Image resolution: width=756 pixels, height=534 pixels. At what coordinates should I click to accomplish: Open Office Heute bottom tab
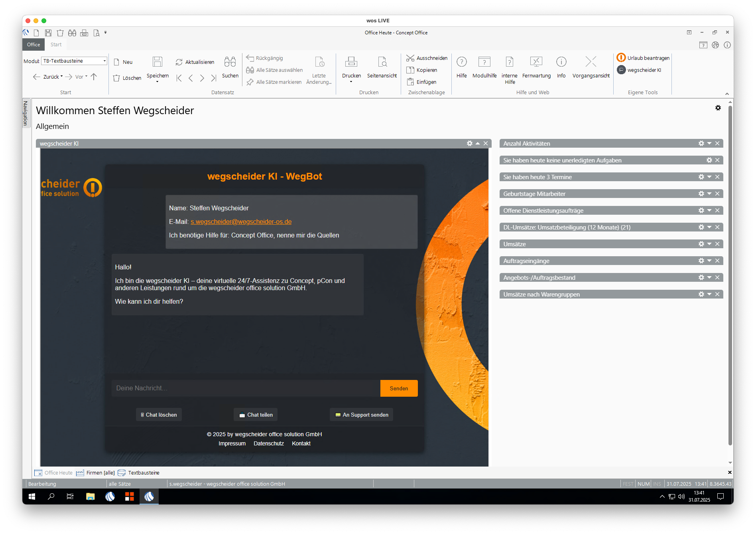(x=54, y=473)
